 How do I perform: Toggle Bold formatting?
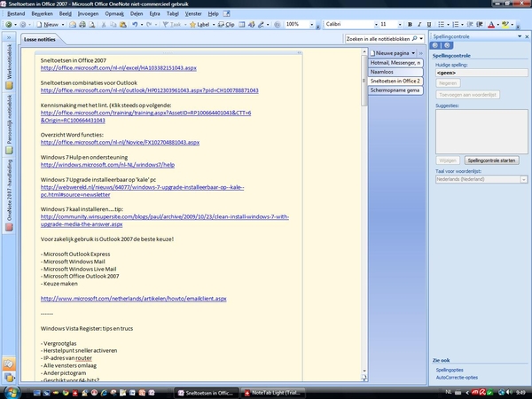(x=410, y=25)
